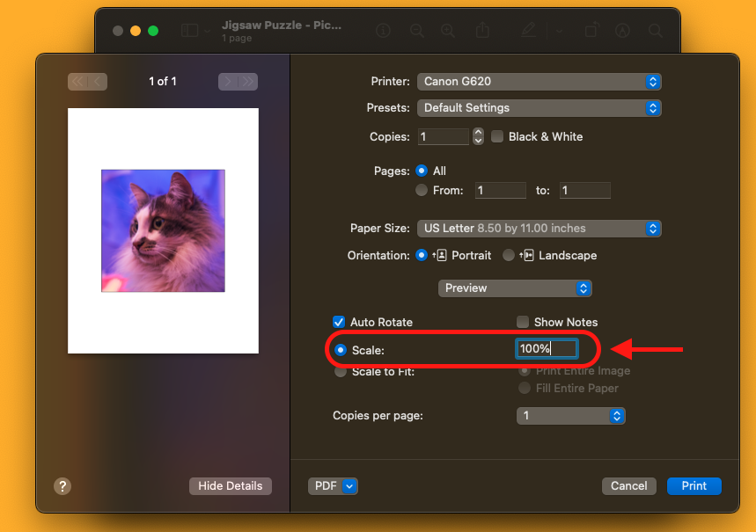Choose the Fill Entire Paper radio option
The image size is (756, 532).
524,389
